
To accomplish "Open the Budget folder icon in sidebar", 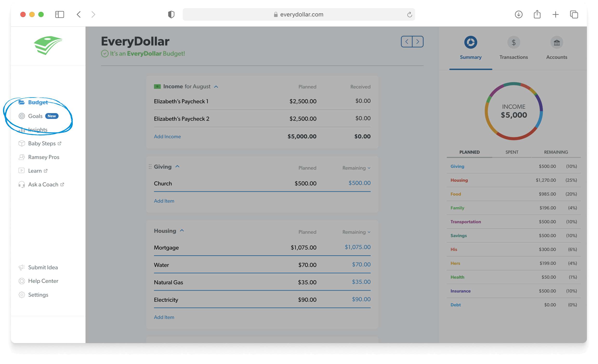I will [x=22, y=102].
